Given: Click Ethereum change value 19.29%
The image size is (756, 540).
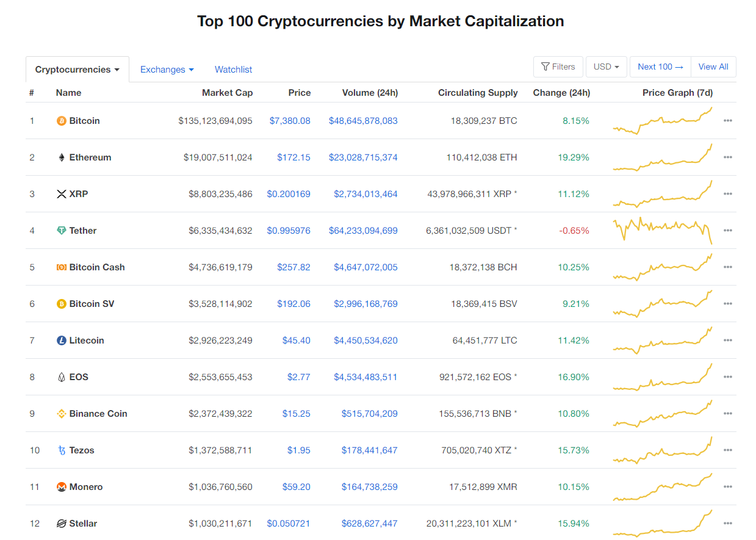Looking at the screenshot, I should pyautogui.click(x=574, y=157).
